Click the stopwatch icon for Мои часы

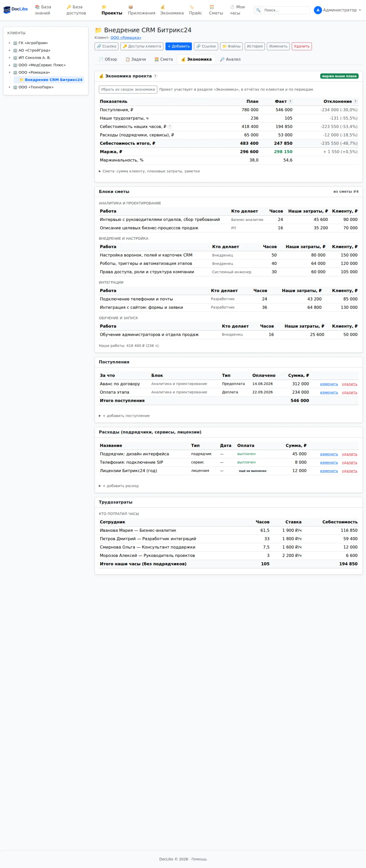[232, 7]
